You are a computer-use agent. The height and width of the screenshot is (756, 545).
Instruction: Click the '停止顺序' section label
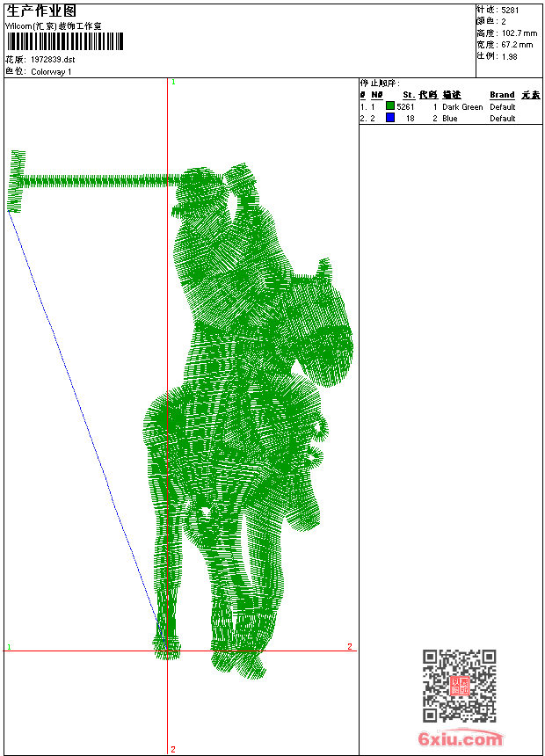click(380, 84)
